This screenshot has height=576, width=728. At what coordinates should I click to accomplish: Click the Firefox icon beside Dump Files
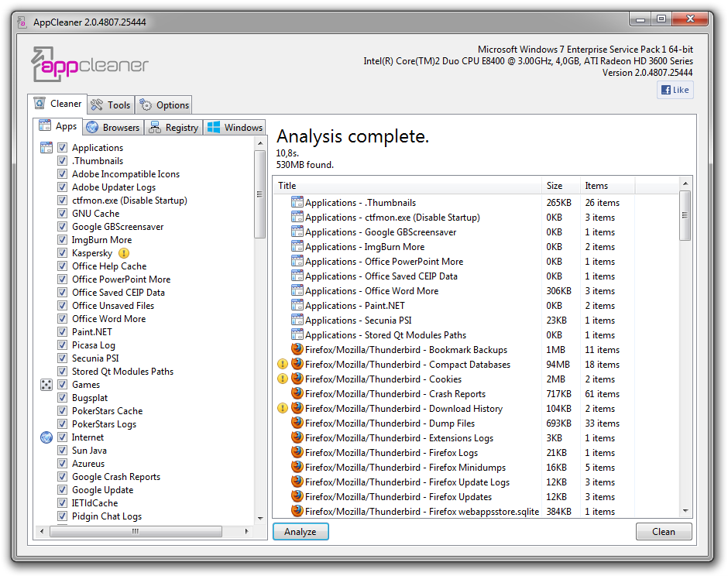click(297, 423)
